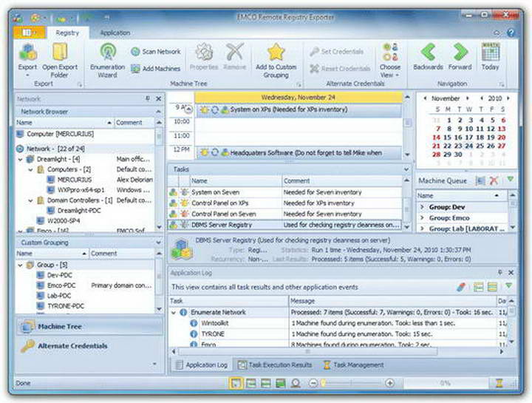The image size is (532, 403).
Task: Click zoom out minus button
Action: [313, 383]
